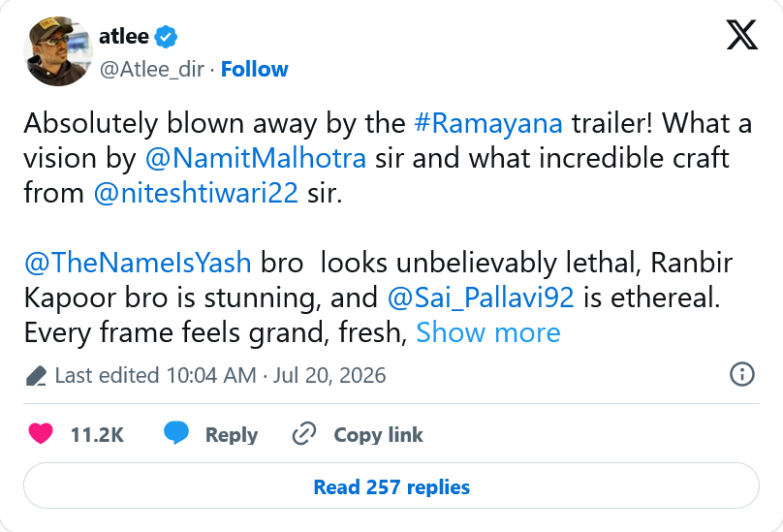Viewport: 783px width, 532px height.
Task: Click the pencil edit history icon
Action: click(36, 376)
